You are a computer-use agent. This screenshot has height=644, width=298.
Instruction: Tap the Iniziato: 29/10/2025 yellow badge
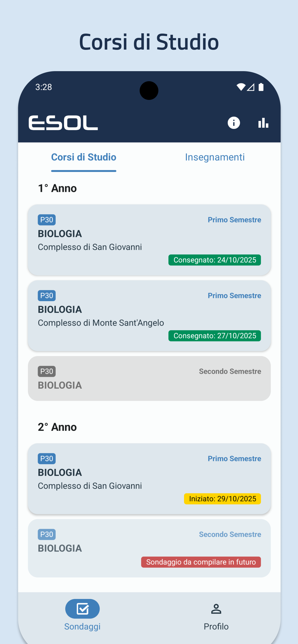[x=222, y=499]
